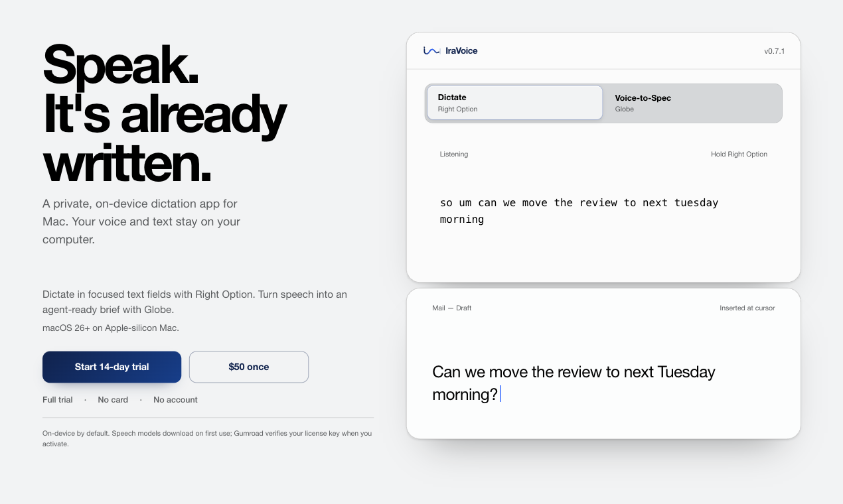Click the Mail — Draft label
The height and width of the screenshot is (504, 843).
452,308
